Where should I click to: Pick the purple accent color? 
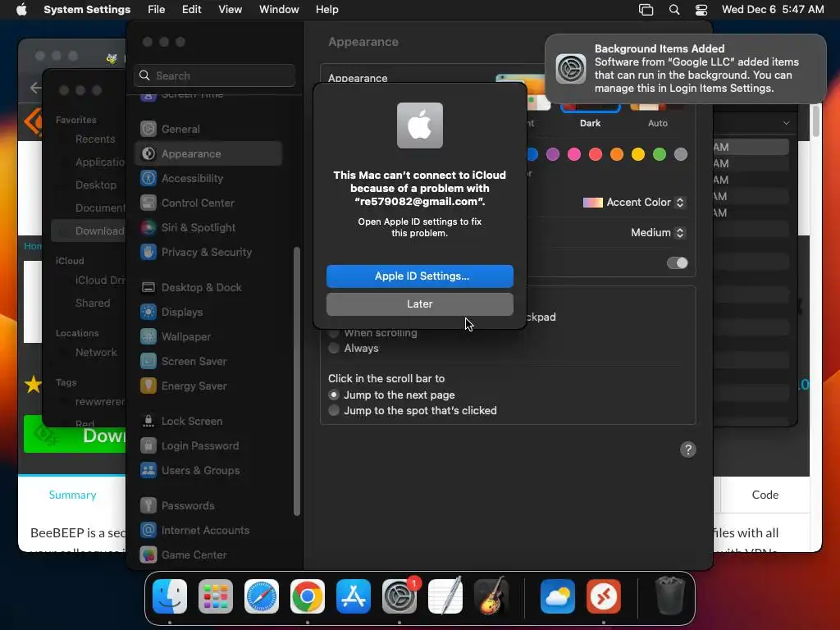(x=552, y=154)
